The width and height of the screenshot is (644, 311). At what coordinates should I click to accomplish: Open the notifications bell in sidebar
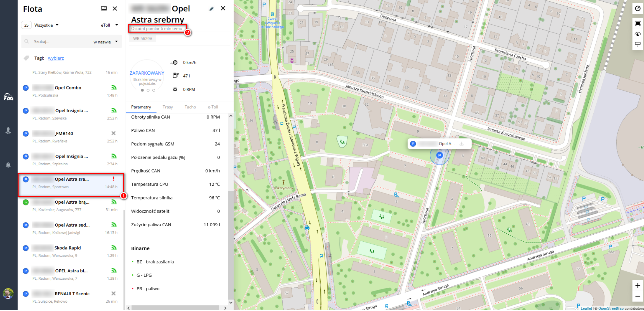point(8,165)
